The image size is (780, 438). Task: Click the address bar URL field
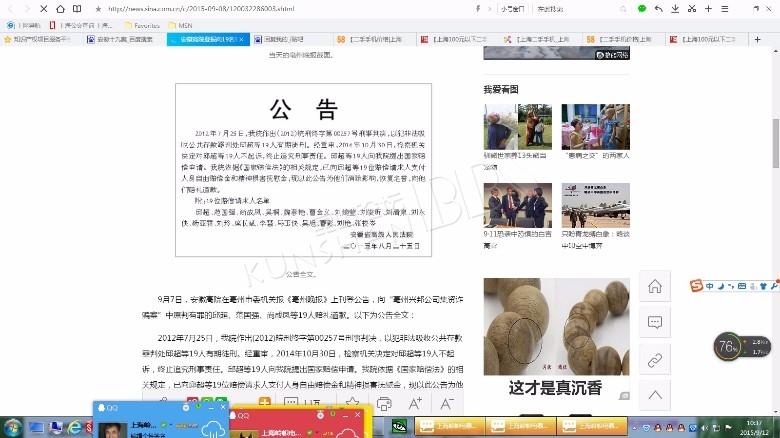tap(300, 8)
